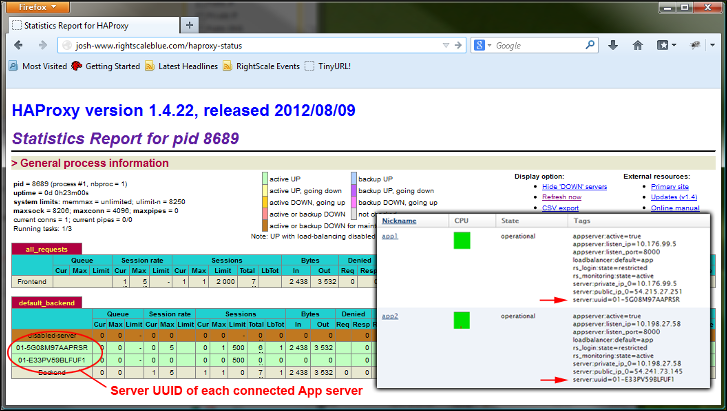
Task: Open TinyURL! bookmark
Action: 327,66
